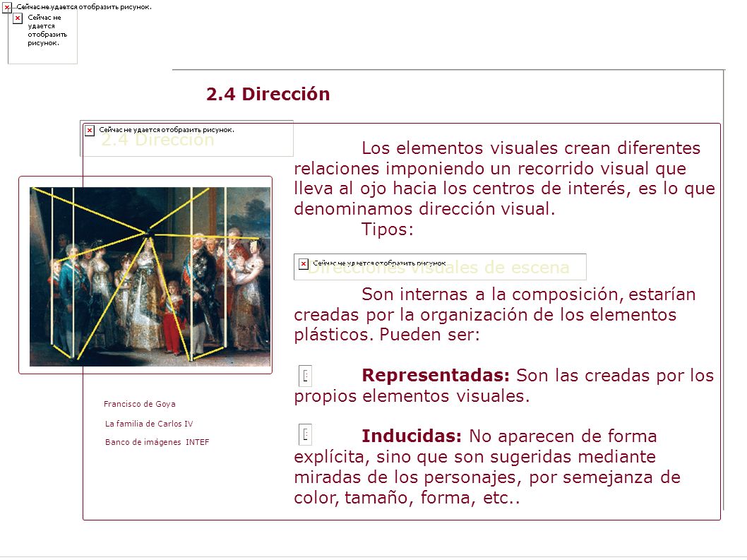Viewport: 747px width, 560px height.
Task: Click the broken-image icon beside the top single-line Russian message
Action: [6, 7]
